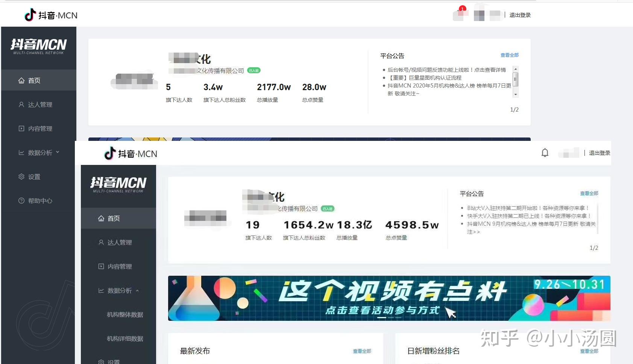Click 查看全部 for 平台公告 in front window
The height and width of the screenshot is (364, 633).
click(x=589, y=193)
